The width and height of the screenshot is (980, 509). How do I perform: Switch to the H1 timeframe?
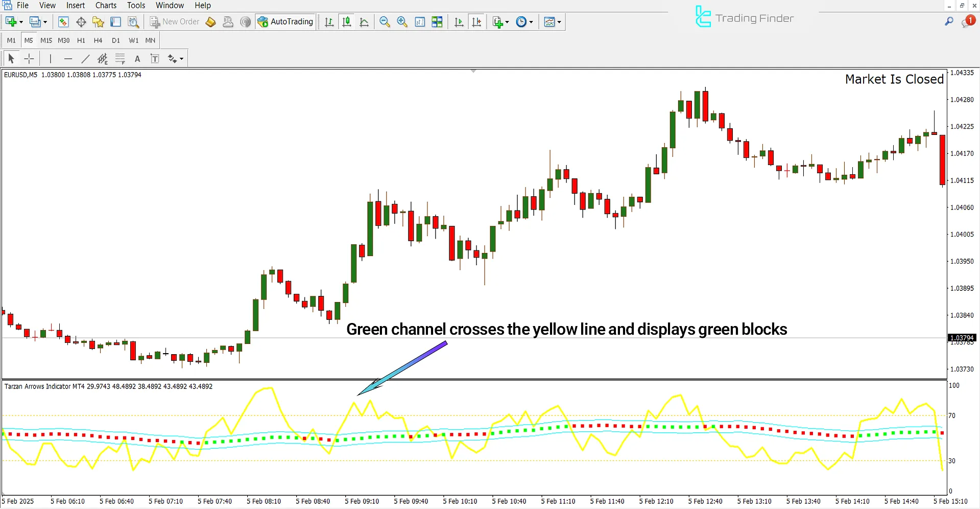coord(81,40)
